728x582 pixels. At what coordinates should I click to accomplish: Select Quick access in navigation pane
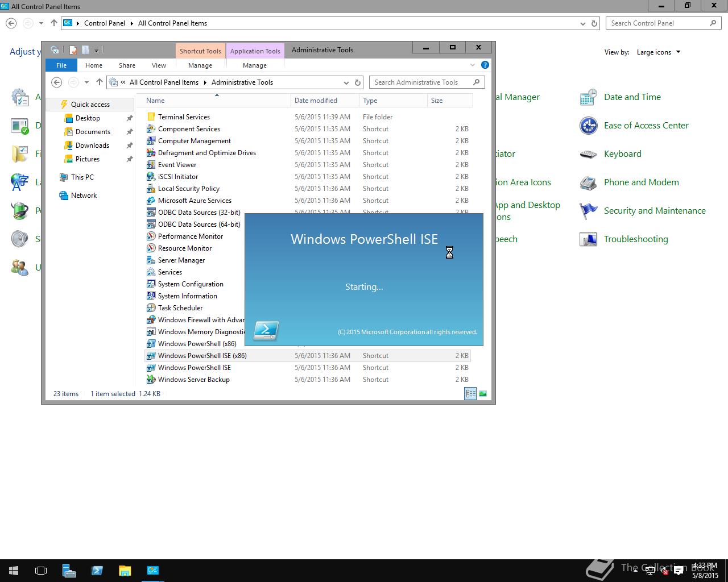[x=90, y=105]
